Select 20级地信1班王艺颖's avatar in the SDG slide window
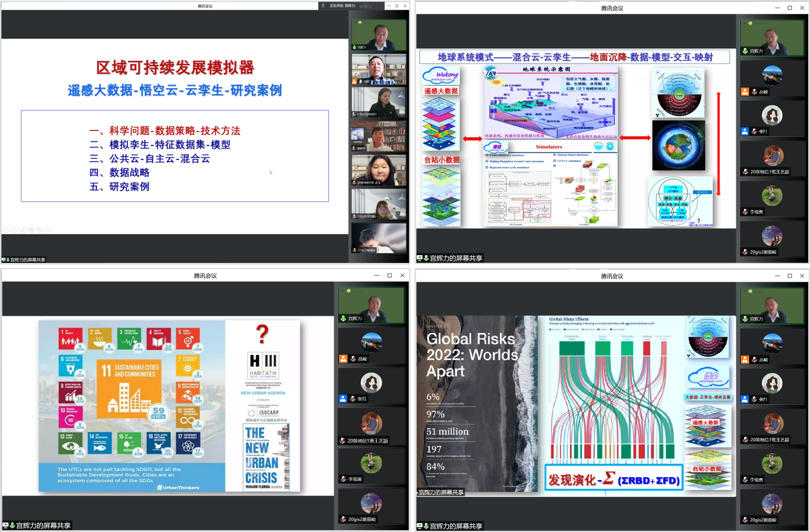The image size is (810, 532). pos(371,425)
